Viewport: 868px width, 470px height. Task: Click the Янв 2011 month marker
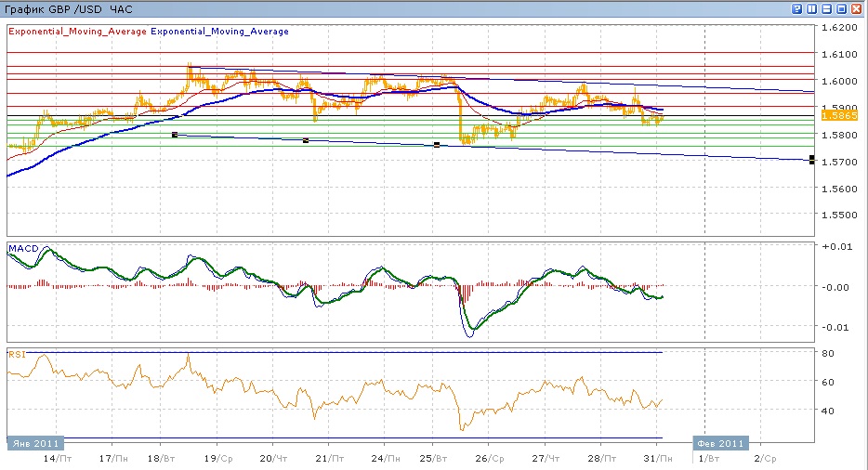(35, 443)
